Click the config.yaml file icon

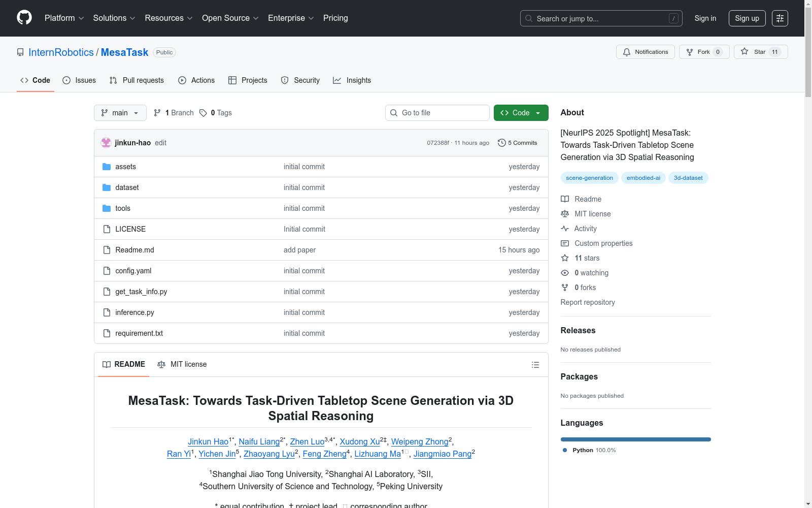coord(107,271)
